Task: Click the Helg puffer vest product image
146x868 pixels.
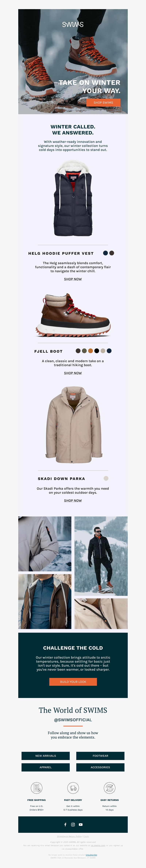Action: point(73,198)
